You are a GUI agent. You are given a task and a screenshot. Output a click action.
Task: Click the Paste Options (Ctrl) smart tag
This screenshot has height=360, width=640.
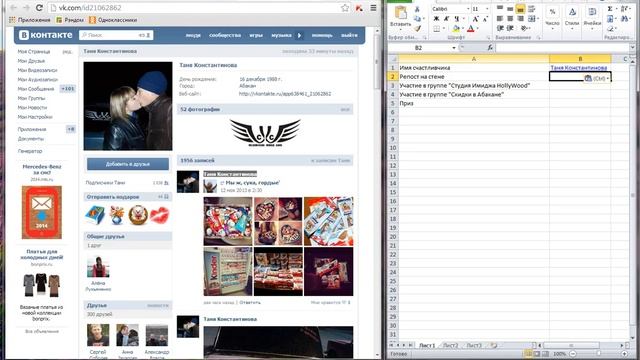click(x=596, y=78)
